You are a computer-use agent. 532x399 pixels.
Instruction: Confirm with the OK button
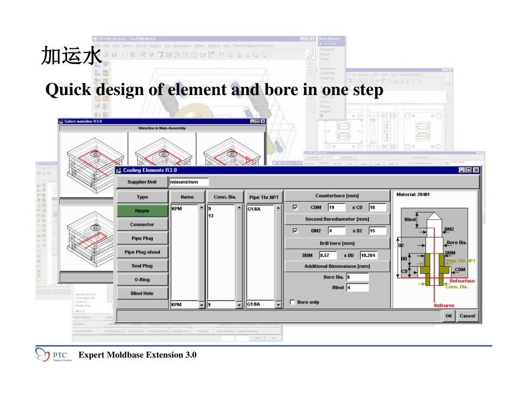point(448,316)
